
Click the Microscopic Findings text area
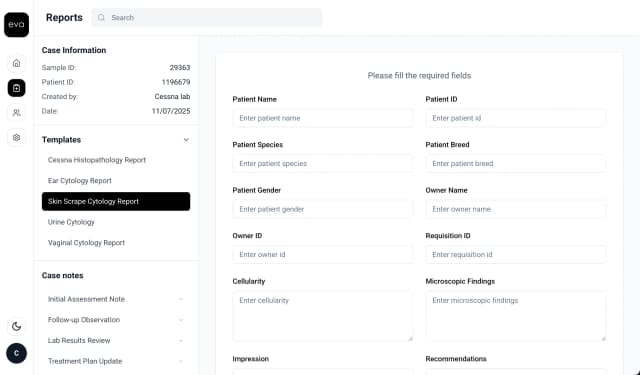[x=516, y=316]
